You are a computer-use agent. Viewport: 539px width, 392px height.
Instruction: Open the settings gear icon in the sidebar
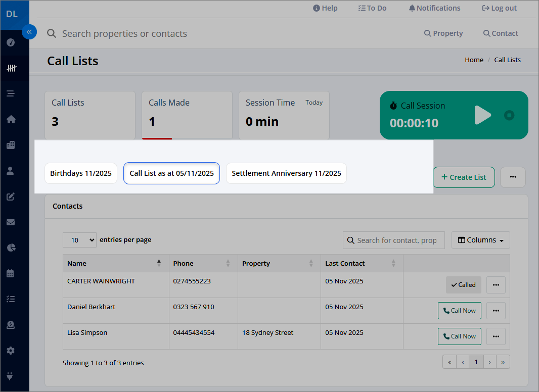[x=11, y=351]
